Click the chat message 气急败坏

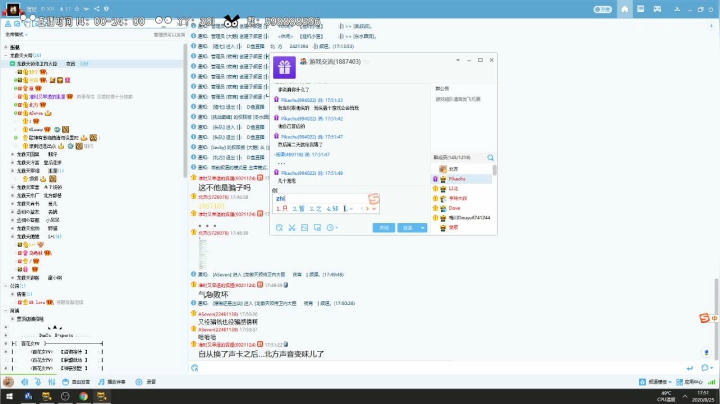[213, 294]
